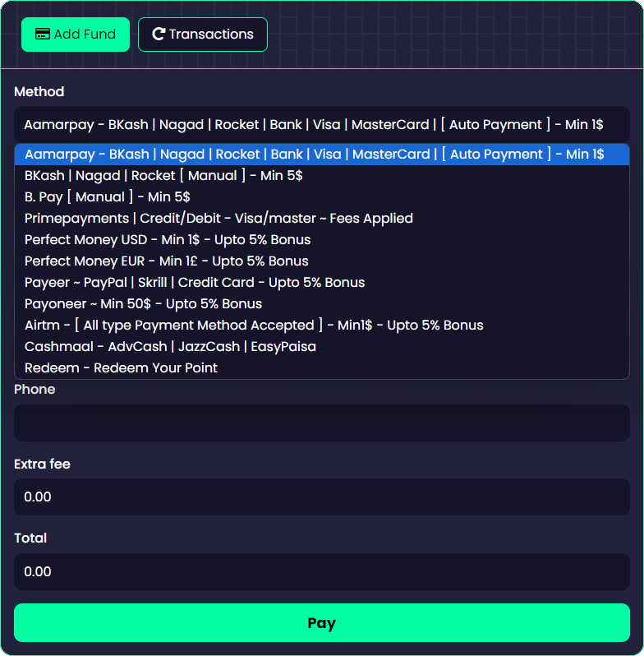Click the Extra fee field
This screenshot has width=644, height=656.
pos(322,497)
